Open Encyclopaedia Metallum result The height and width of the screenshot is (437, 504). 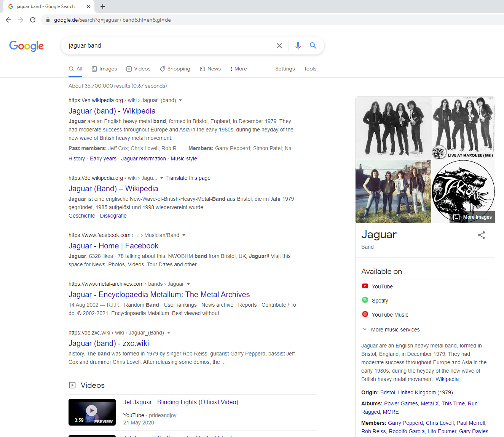pyautogui.click(x=159, y=295)
